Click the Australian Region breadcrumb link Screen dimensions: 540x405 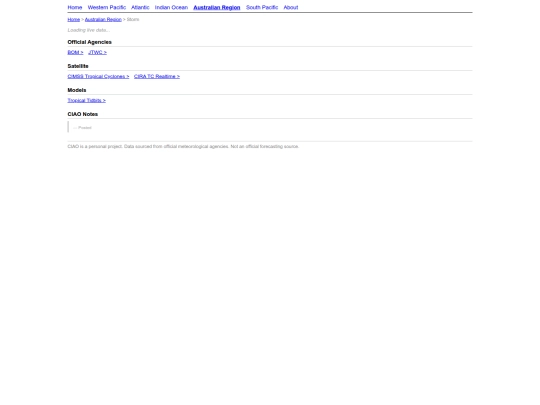[x=103, y=19]
